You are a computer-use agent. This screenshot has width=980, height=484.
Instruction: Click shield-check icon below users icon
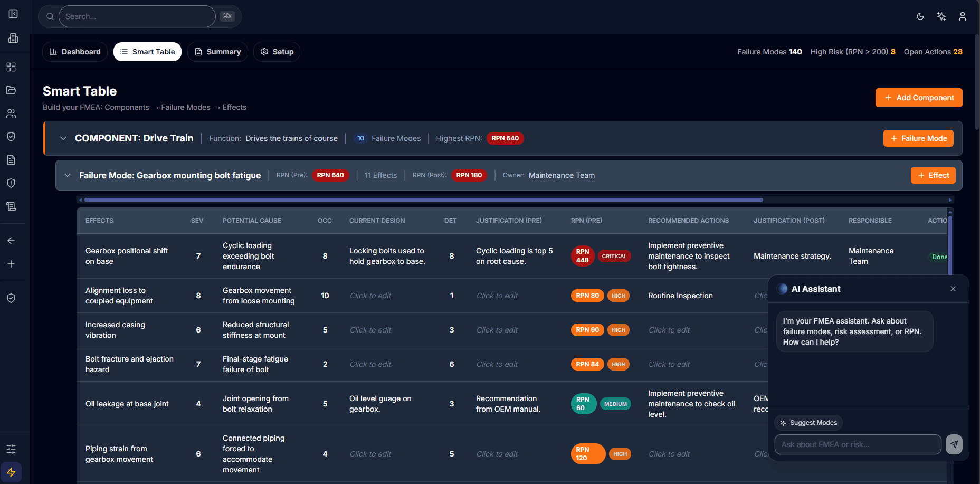[x=11, y=137]
